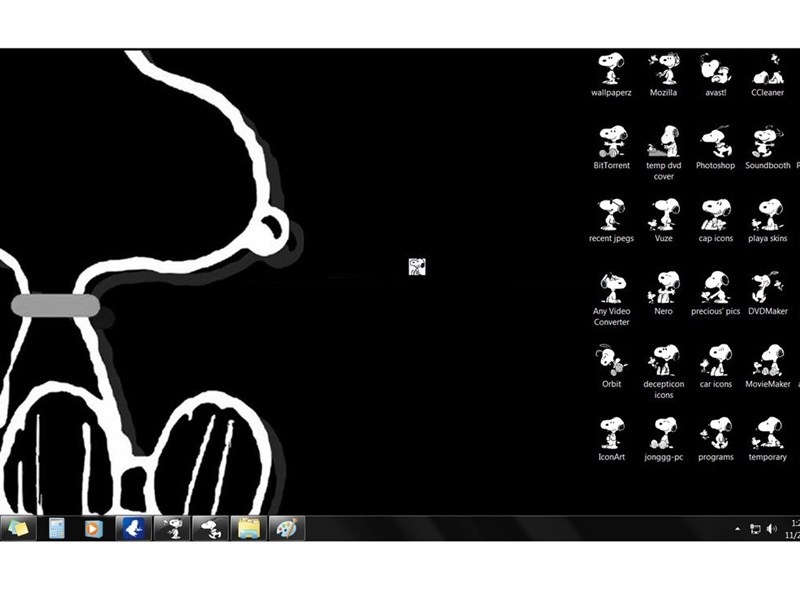
Task: Launch Paint from the taskbar palette icon
Action: [x=287, y=528]
